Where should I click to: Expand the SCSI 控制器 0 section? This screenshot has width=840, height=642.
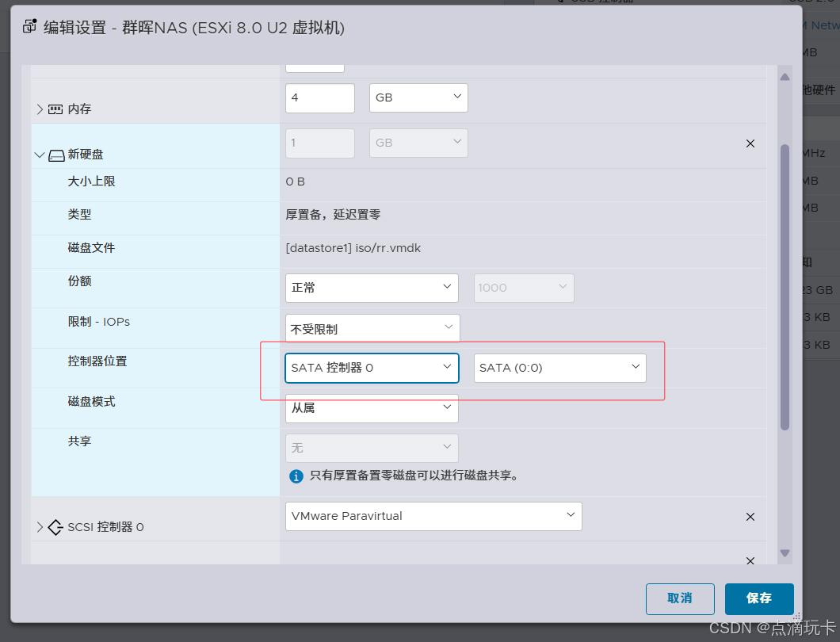click(40, 527)
